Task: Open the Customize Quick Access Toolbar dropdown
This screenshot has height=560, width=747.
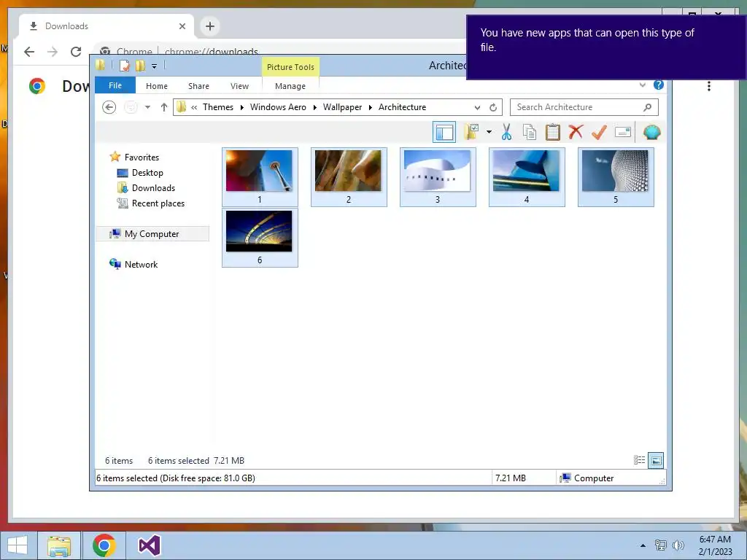Action: click(x=155, y=66)
